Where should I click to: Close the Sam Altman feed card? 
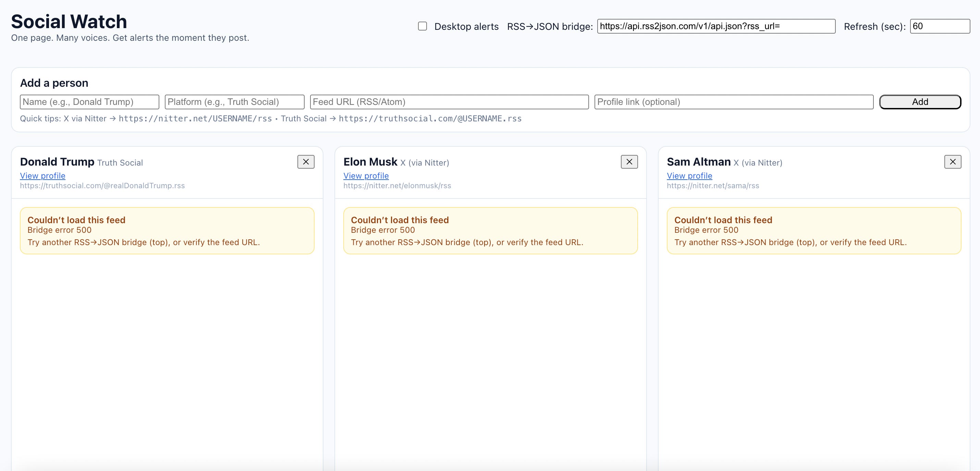click(952, 162)
